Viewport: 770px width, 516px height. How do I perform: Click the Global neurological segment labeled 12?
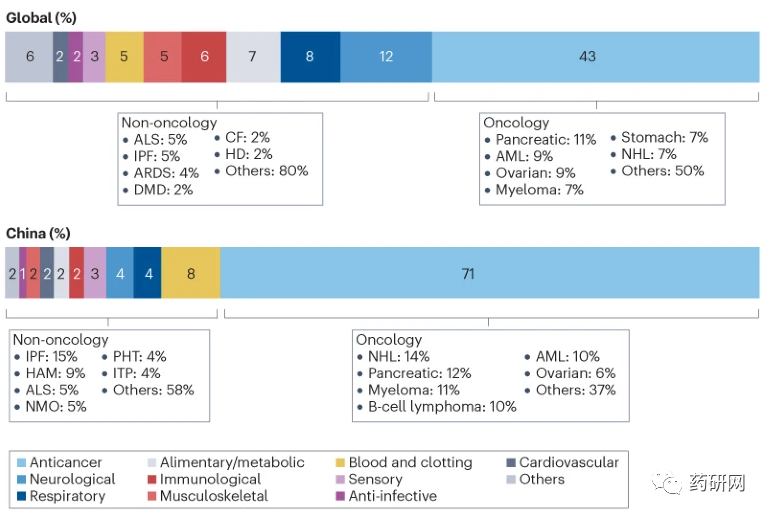click(x=386, y=57)
